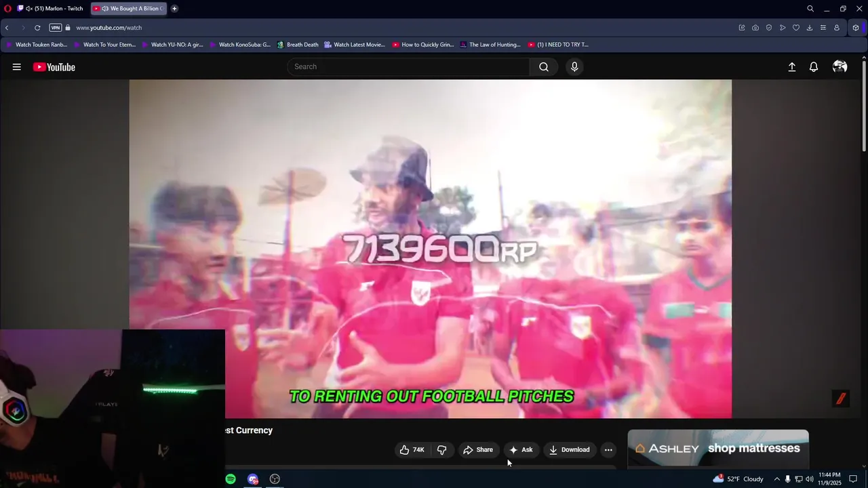Open Discord from the taskbar

(253, 479)
